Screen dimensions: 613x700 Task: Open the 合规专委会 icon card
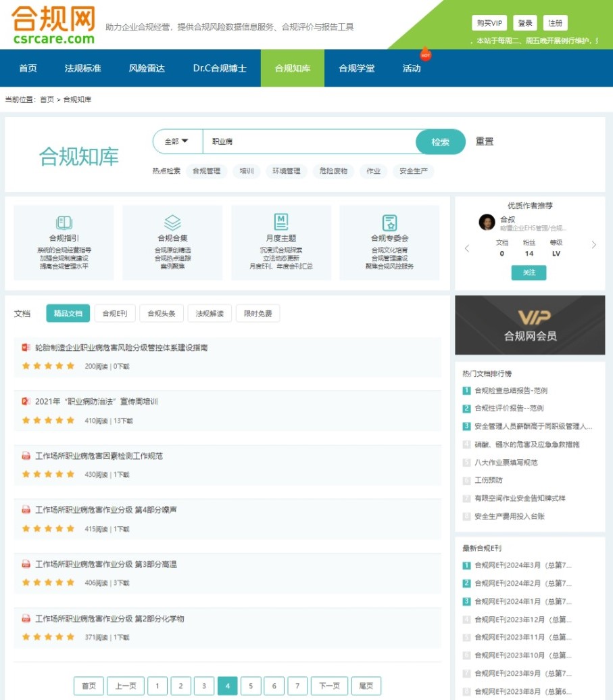(389, 242)
